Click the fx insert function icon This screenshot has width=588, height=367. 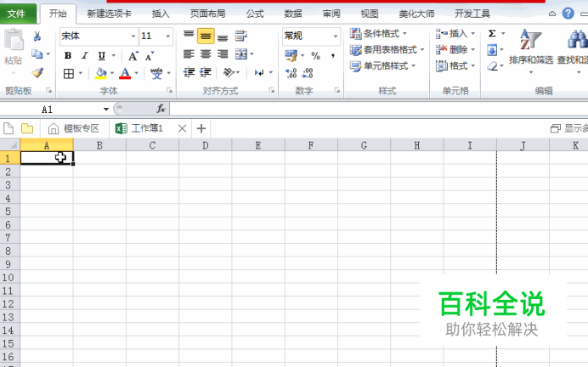pyautogui.click(x=161, y=109)
